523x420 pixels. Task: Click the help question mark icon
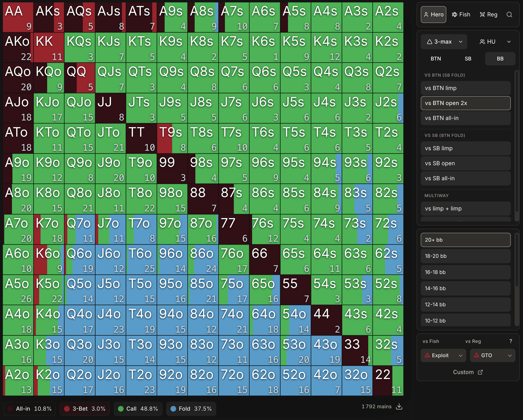coord(511,341)
